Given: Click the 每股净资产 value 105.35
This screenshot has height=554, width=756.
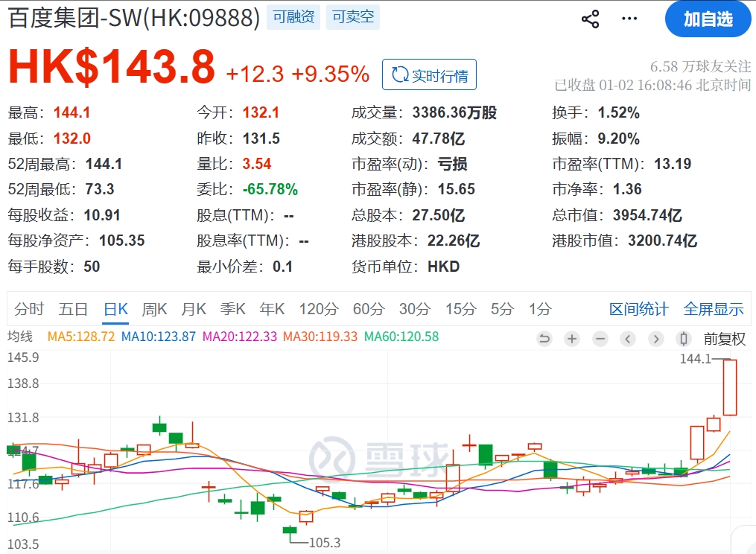Looking at the screenshot, I should point(121,240).
